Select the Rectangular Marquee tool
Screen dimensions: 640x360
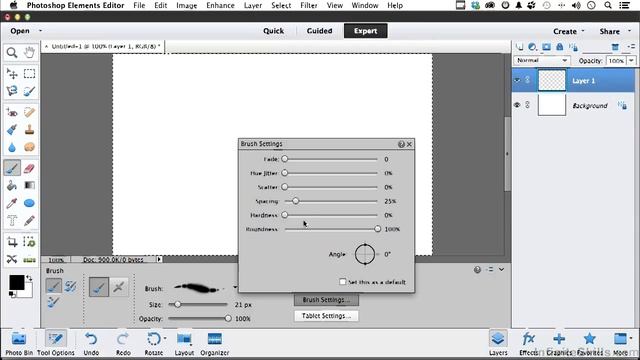[29, 74]
